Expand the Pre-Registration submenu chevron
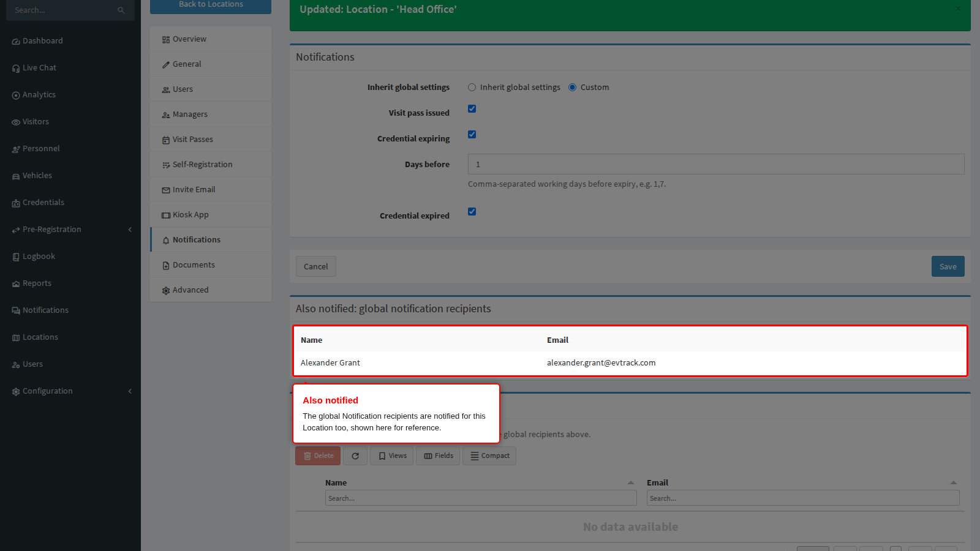 (x=130, y=230)
